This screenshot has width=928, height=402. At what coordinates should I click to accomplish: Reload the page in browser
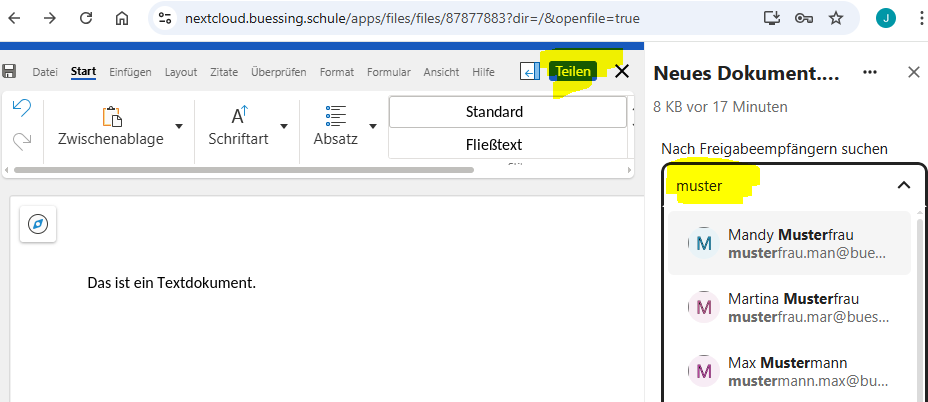coord(86,18)
